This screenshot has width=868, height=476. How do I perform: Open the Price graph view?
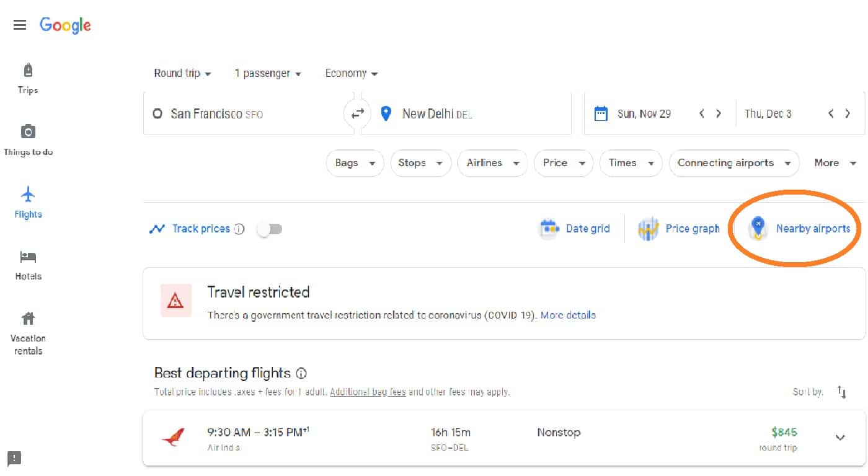click(x=679, y=229)
